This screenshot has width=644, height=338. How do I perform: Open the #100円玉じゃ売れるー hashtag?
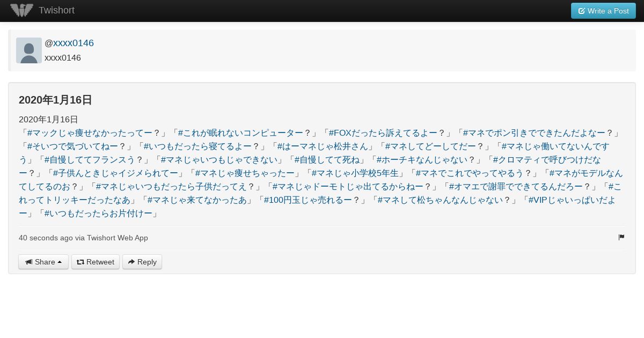(308, 200)
